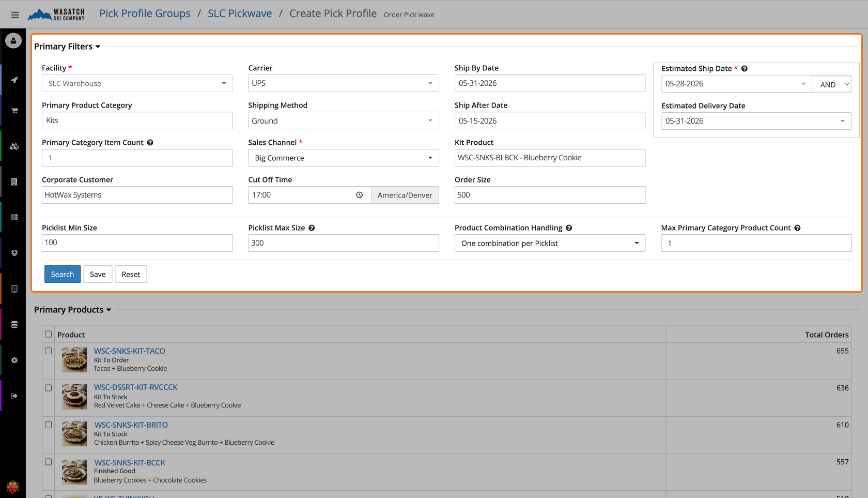Open the user profile avatar

pyautogui.click(x=13, y=40)
